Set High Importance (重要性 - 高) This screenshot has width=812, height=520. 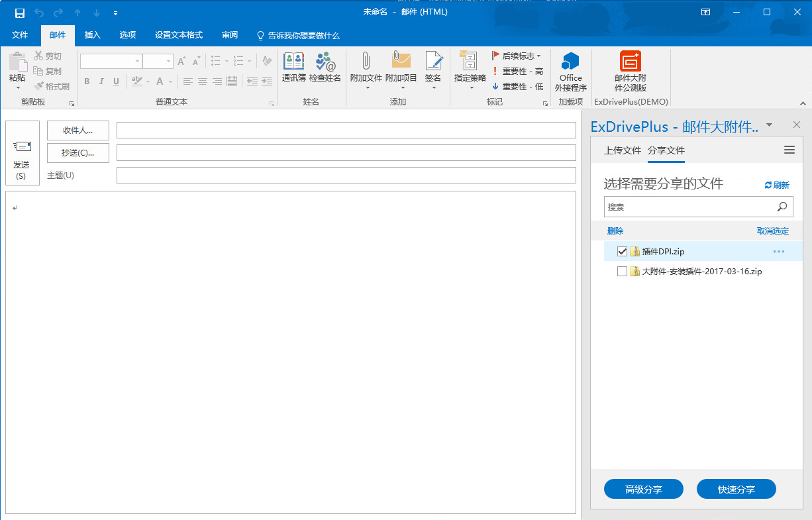tap(517, 72)
